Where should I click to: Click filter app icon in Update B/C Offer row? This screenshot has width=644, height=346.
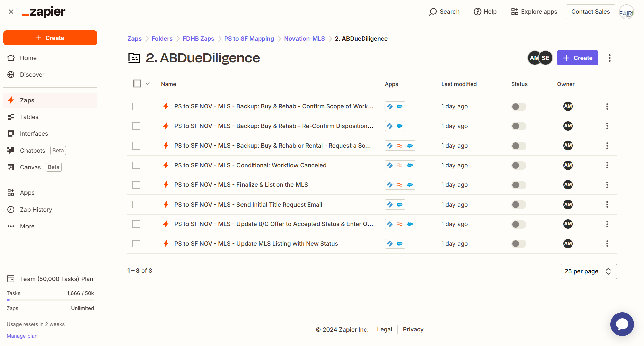click(x=400, y=224)
